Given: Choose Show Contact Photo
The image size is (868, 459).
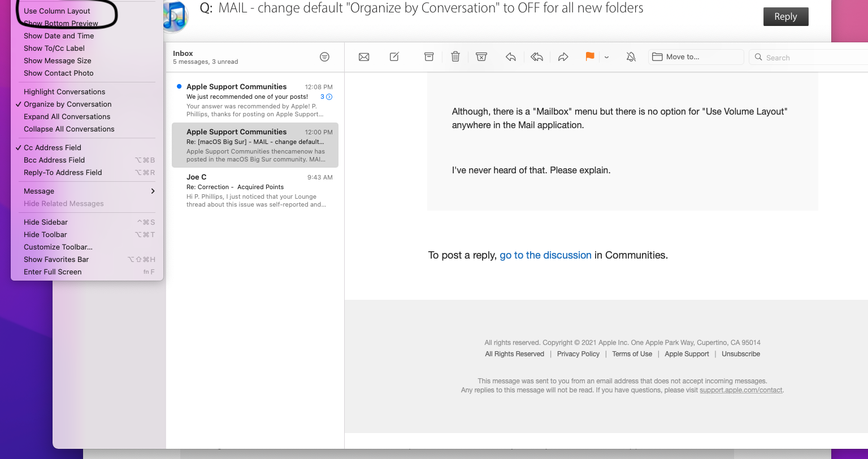Looking at the screenshot, I should [59, 73].
